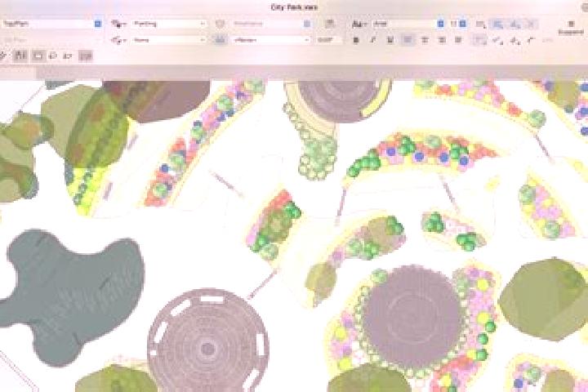Click the font icon beside Arial

359,24
